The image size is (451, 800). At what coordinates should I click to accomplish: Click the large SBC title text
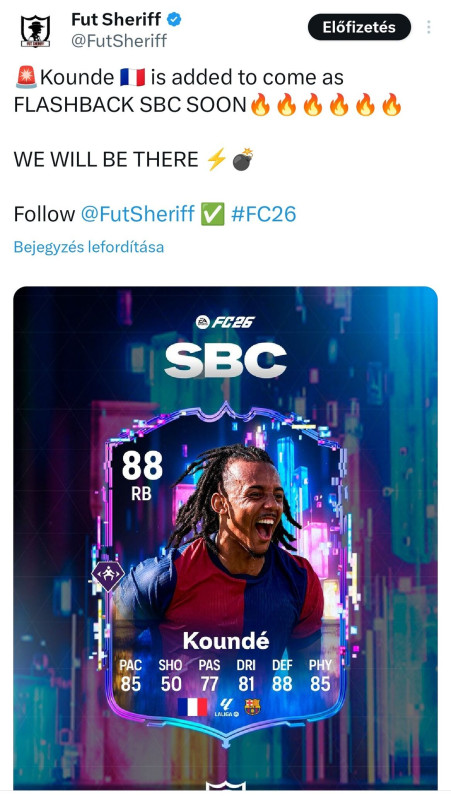(226, 360)
